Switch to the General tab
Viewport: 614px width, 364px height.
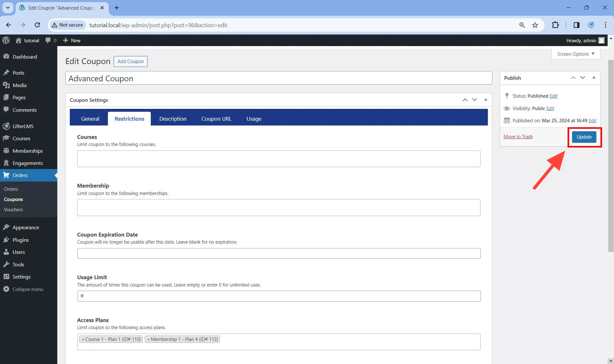[x=90, y=119]
